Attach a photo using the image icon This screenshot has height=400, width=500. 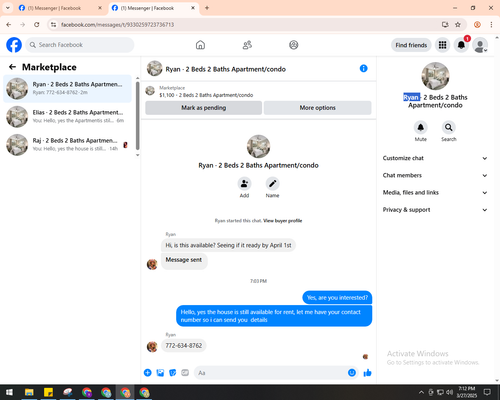coord(160,373)
